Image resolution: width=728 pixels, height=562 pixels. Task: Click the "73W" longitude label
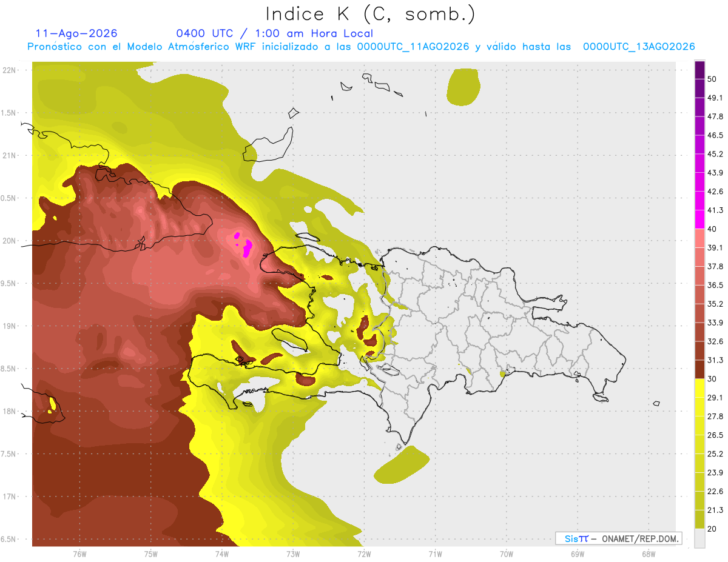tap(293, 554)
